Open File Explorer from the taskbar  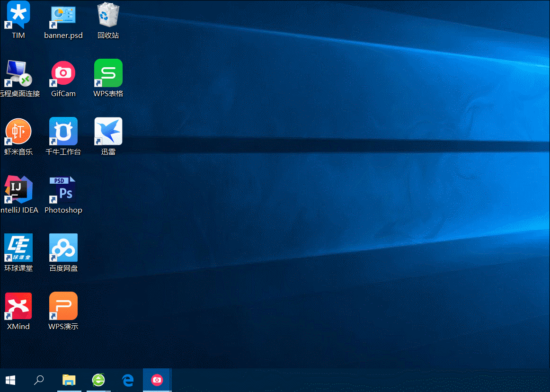click(x=69, y=380)
